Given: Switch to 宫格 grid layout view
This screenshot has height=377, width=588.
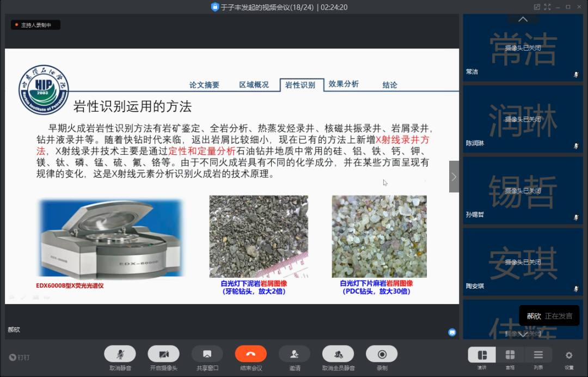Looking at the screenshot, I should (510, 355).
